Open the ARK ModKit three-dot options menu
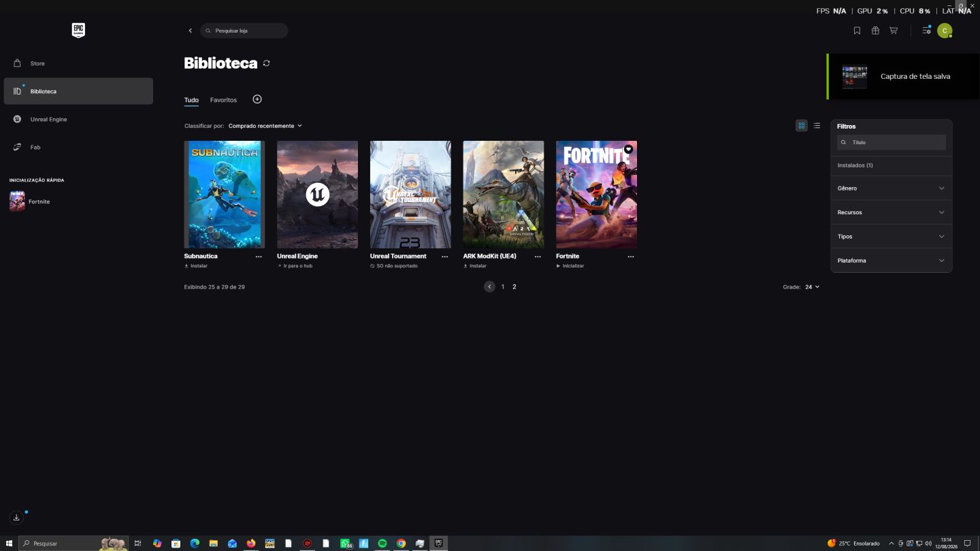980x551 pixels. coord(538,256)
